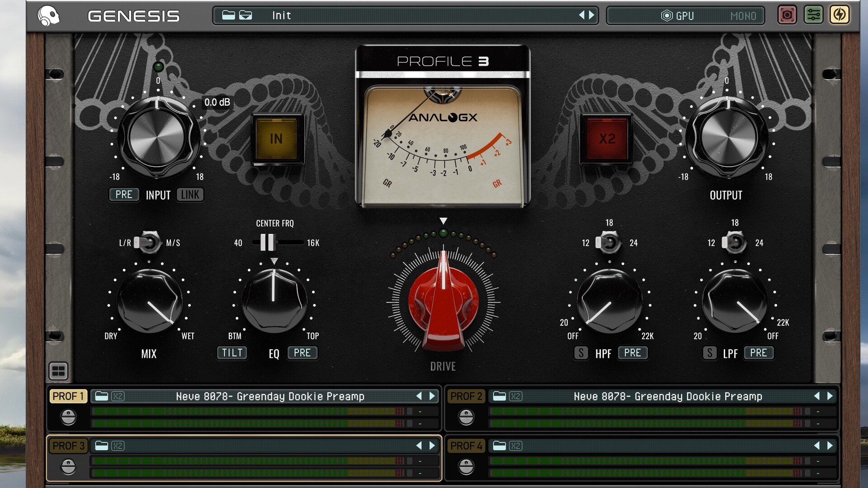Screen dimensions: 868x488
Task: Switch to the PROF 4 tab
Action: pos(466,446)
